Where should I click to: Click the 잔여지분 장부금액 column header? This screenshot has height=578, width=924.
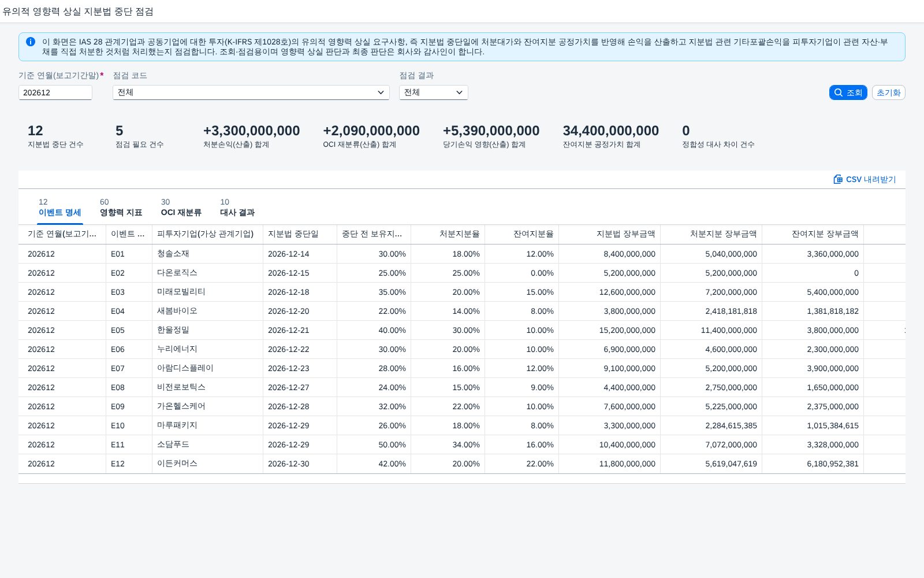(813, 234)
